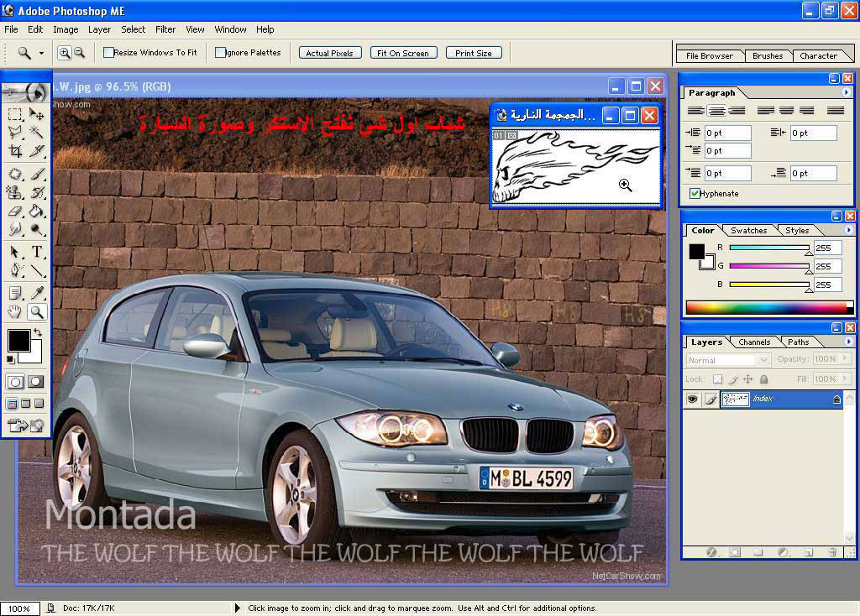Select the Path Selection arrow tool
Image resolution: width=860 pixels, height=616 pixels.
pyautogui.click(x=15, y=252)
